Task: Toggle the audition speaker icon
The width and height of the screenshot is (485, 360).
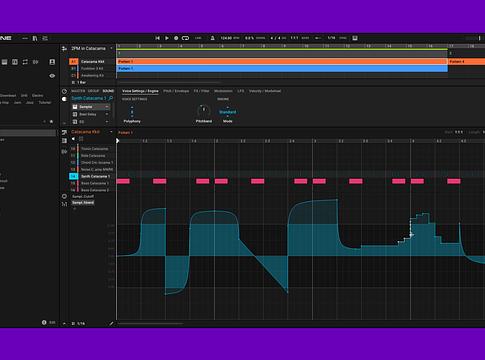Action: [74, 139]
